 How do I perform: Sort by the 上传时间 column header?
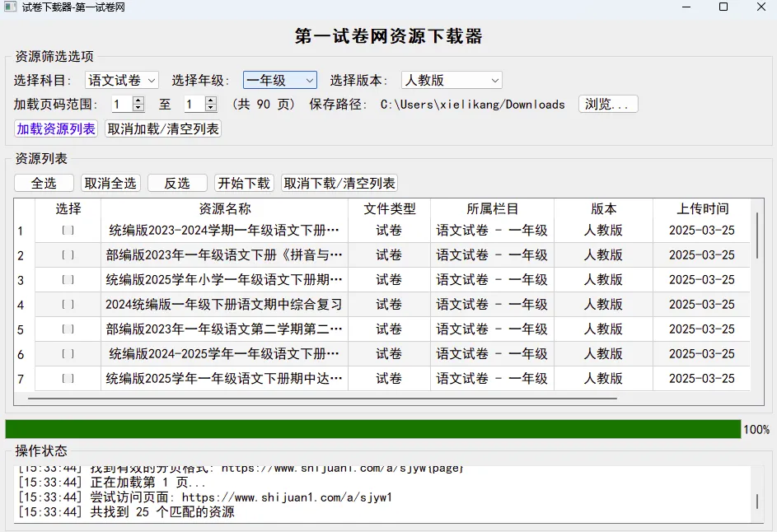click(702, 208)
